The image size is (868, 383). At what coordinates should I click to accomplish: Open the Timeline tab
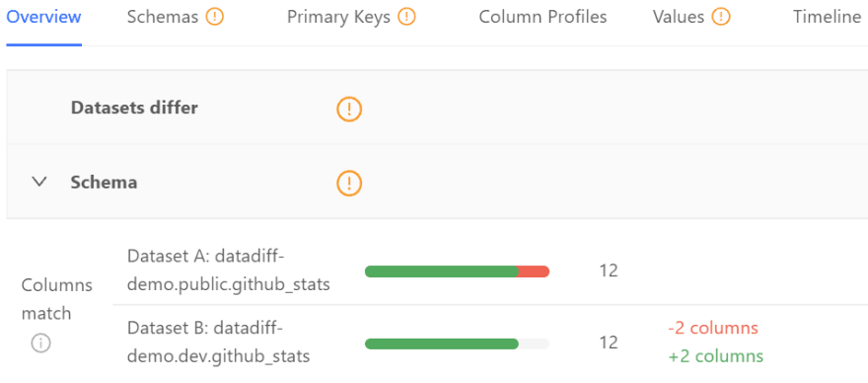point(827,17)
